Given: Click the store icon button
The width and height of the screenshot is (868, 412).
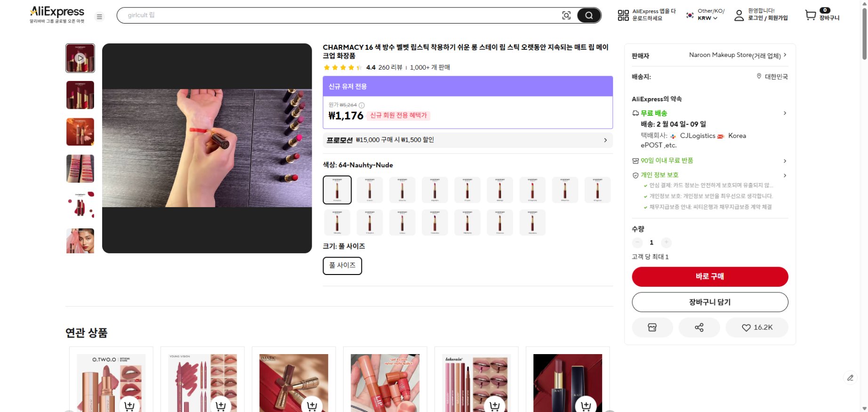Looking at the screenshot, I should click(652, 327).
